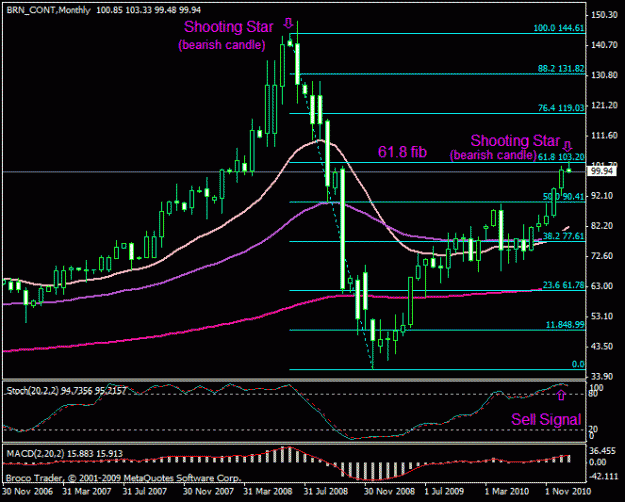625x502 pixels.
Task: Click the '1 Jul 2009' date label
Action: [x=444, y=491]
